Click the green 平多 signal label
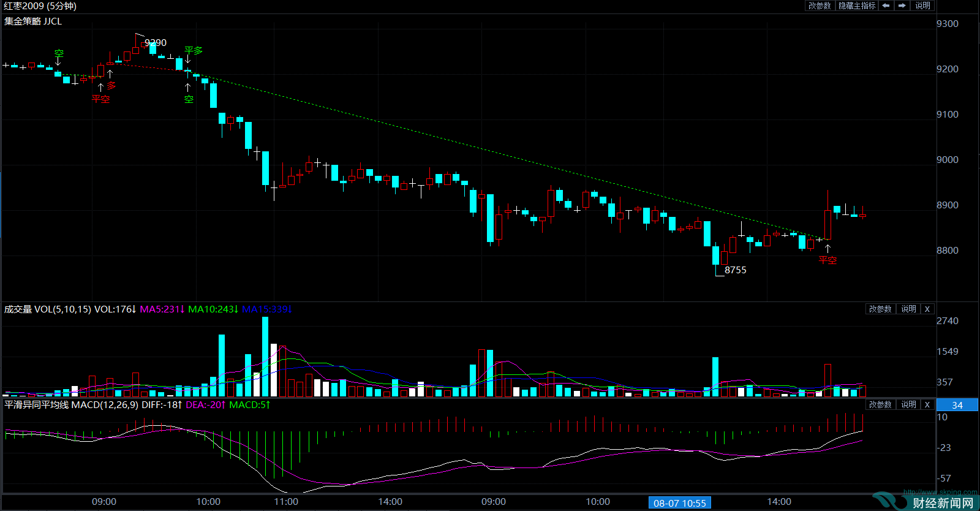This screenshot has width=980, height=511. 194,50
